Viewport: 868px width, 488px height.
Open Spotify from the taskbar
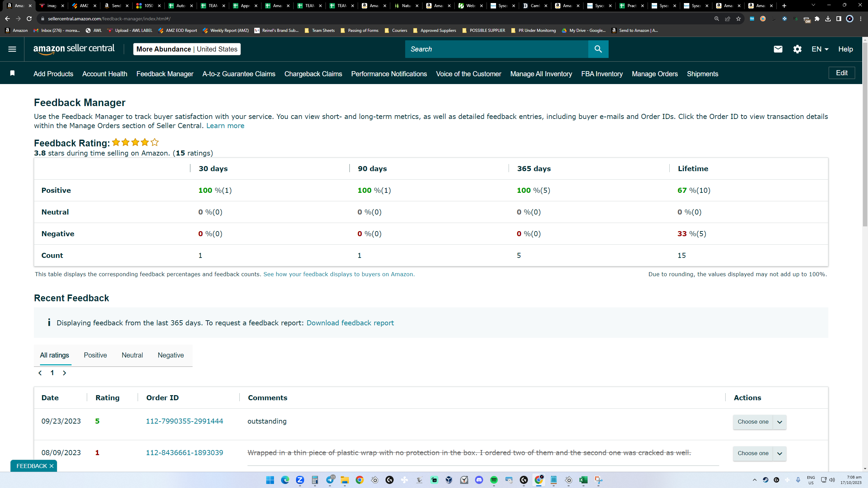point(494,480)
